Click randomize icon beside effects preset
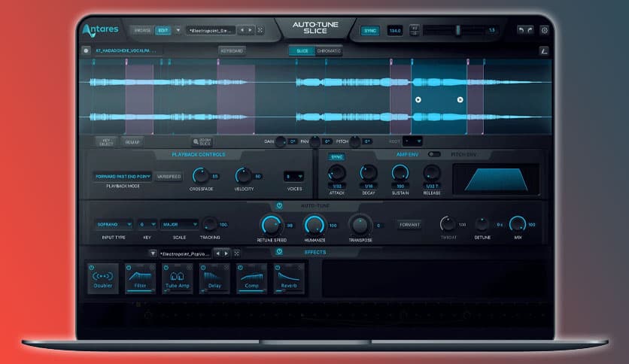 [x=237, y=253]
